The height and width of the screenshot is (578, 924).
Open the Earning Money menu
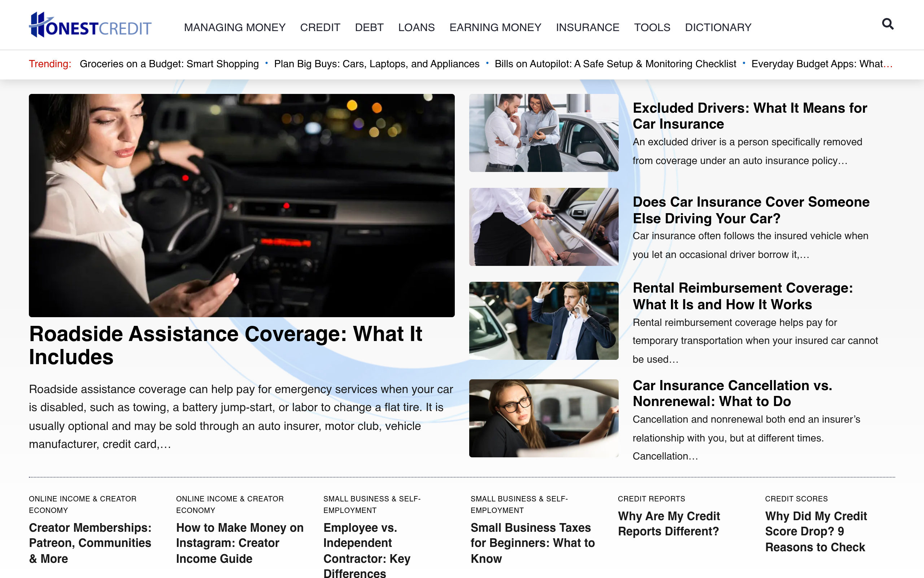[495, 27]
